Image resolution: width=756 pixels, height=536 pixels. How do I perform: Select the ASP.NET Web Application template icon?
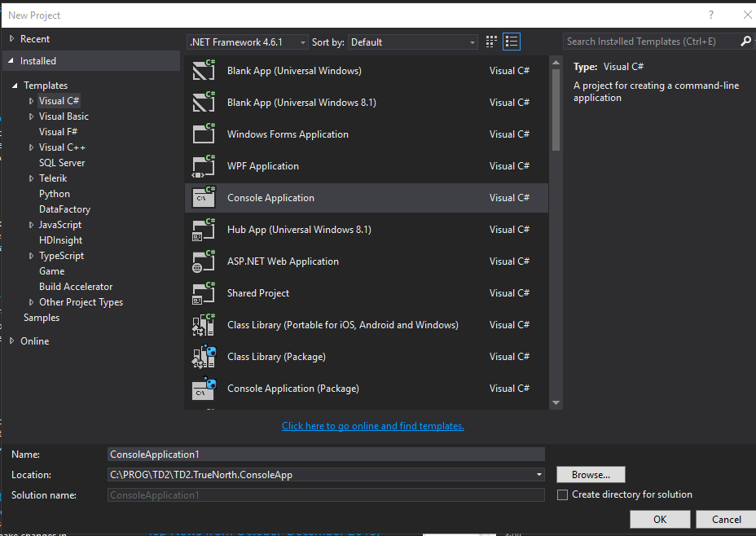tap(203, 261)
